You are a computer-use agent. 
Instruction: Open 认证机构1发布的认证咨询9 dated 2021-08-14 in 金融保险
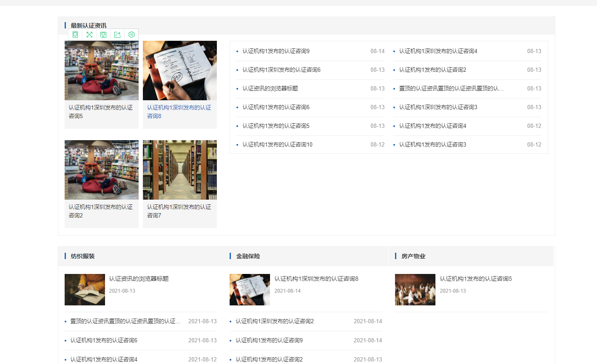269,340
